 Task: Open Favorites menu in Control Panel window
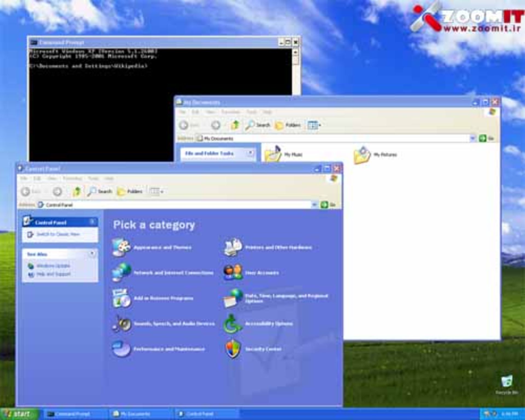[x=72, y=178]
